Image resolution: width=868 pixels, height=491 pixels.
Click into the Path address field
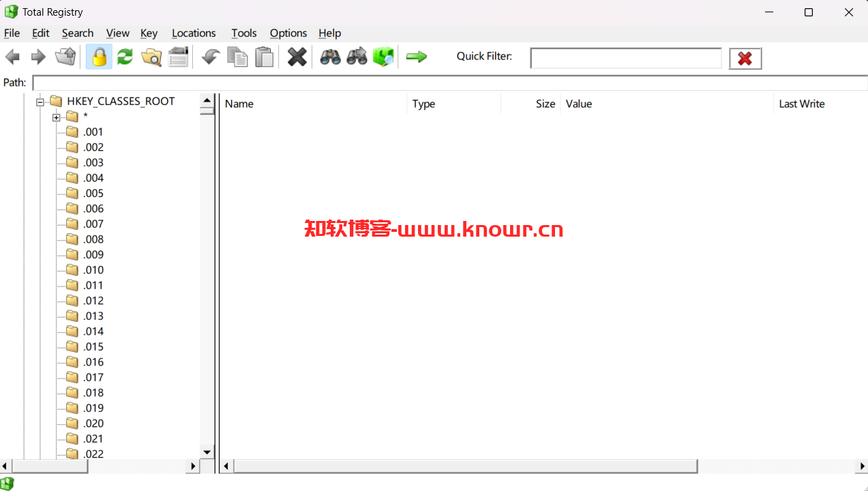click(x=450, y=83)
